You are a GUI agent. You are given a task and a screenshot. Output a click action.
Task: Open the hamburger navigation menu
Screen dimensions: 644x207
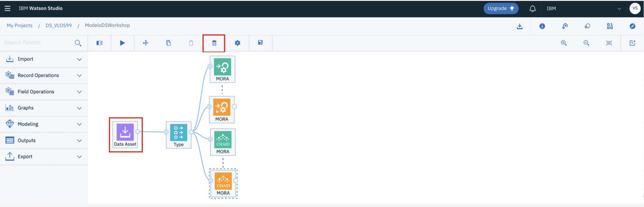[x=7, y=8]
